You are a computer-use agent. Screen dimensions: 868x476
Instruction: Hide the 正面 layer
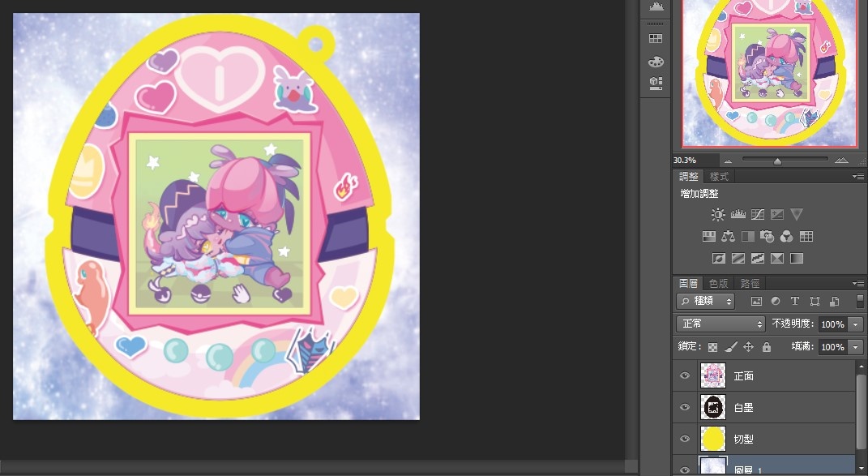(685, 375)
